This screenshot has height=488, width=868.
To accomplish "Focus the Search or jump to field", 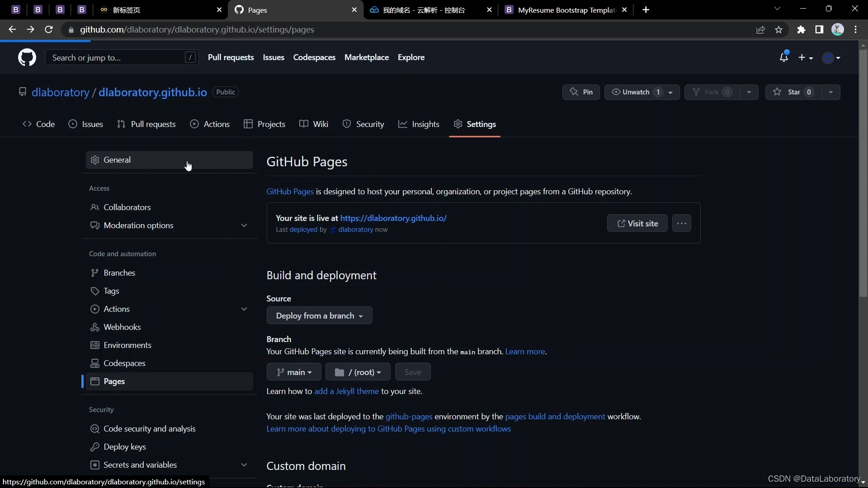I will (118, 58).
